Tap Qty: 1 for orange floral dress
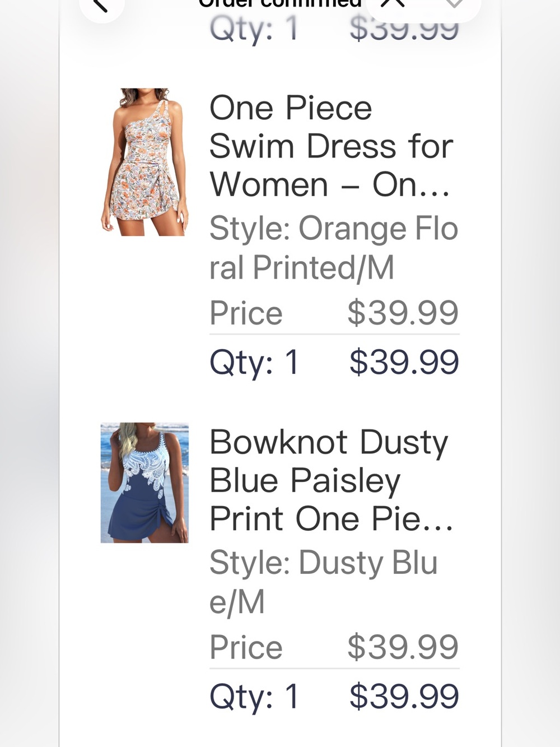 tap(254, 363)
